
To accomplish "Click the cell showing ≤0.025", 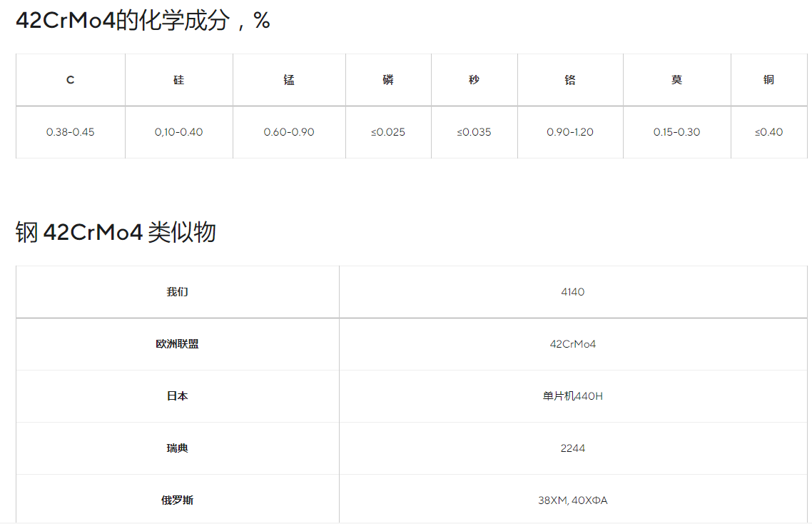I will [x=388, y=131].
